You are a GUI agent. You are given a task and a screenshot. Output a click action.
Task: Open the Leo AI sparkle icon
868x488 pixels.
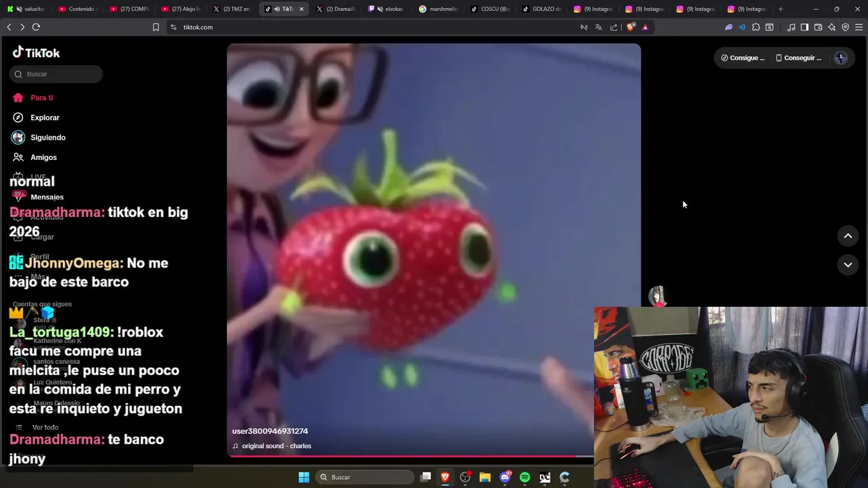[x=831, y=27]
